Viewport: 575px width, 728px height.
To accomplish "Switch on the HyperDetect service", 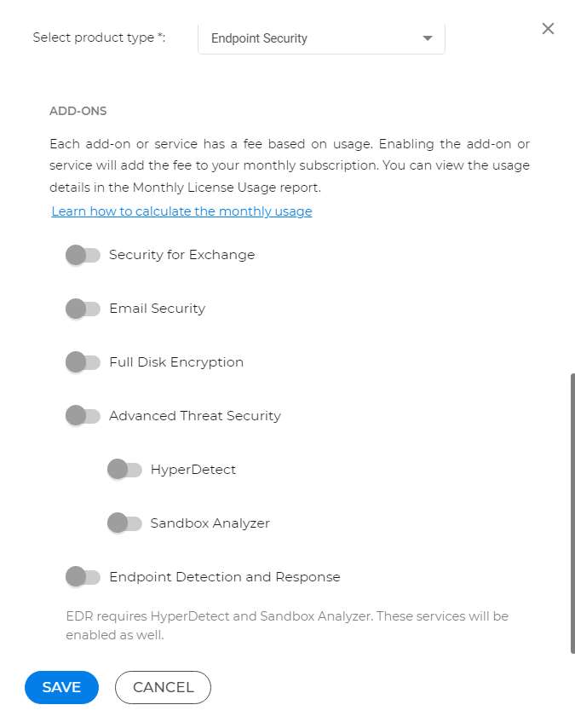I will click(x=124, y=469).
